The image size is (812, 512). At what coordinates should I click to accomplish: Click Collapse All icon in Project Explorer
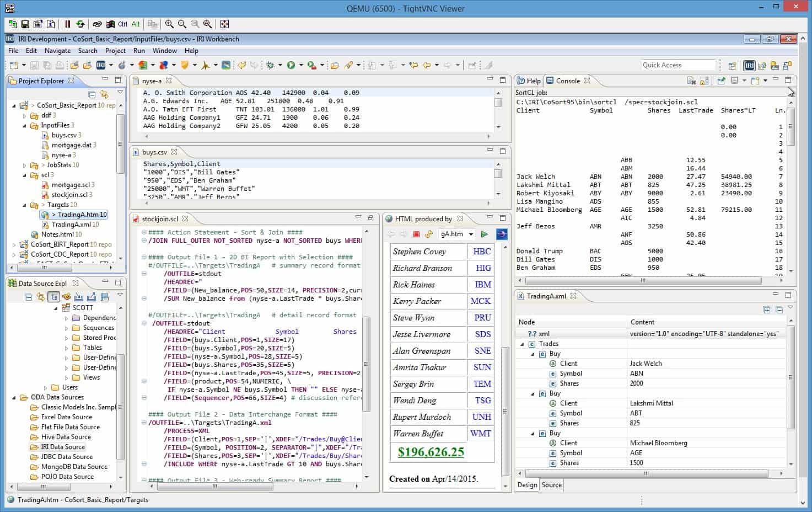pyautogui.click(x=92, y=95)
